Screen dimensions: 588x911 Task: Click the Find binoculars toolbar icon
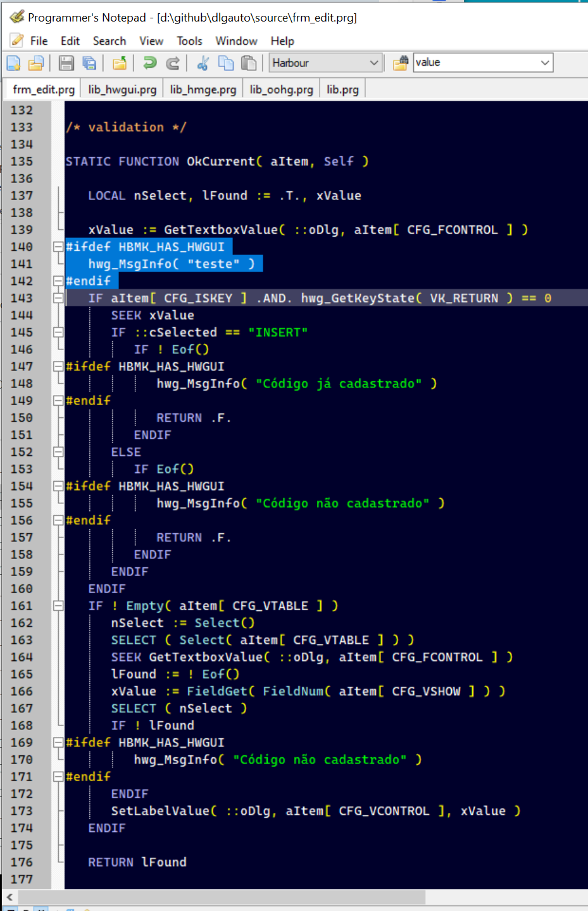click(401, 63)
